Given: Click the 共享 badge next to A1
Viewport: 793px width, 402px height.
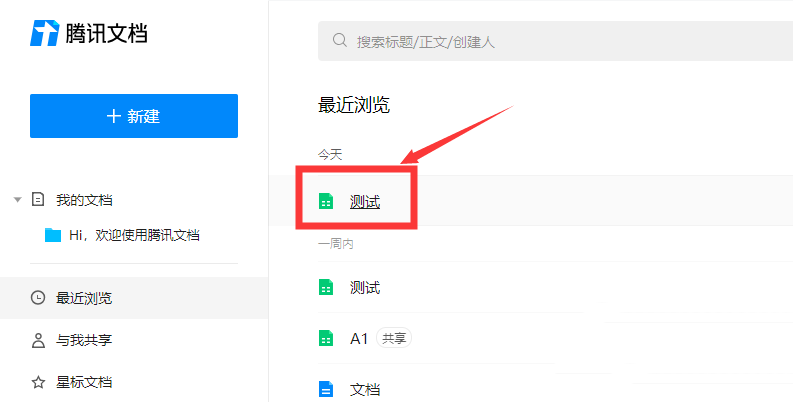Looking at the screenshot, I should [394, 339].
